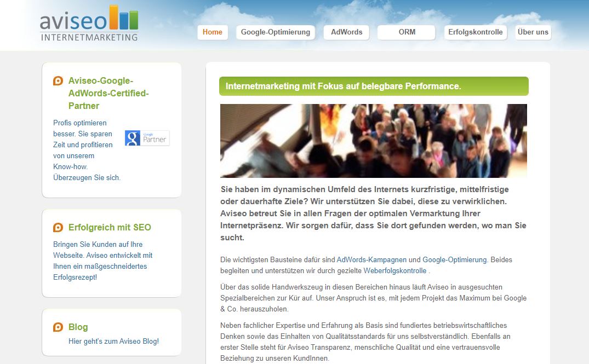Image resolution: width=589 pixels, height=364 pixels.
Task: Click the blurred crowd banner photo
Action: 373,141
